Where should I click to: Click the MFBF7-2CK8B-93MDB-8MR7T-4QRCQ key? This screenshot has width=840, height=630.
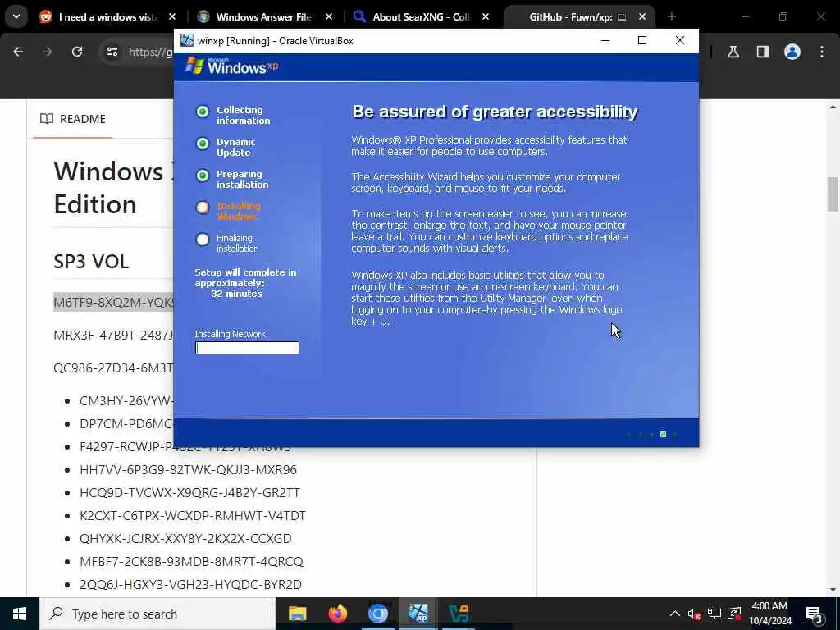(x=191, y=561)
